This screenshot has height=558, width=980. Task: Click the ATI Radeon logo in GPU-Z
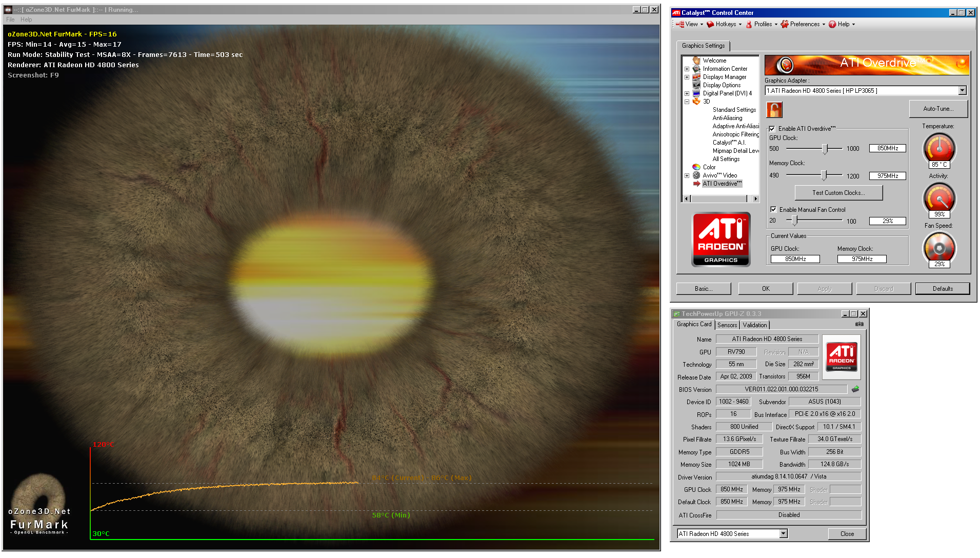[x=842, y=357]
